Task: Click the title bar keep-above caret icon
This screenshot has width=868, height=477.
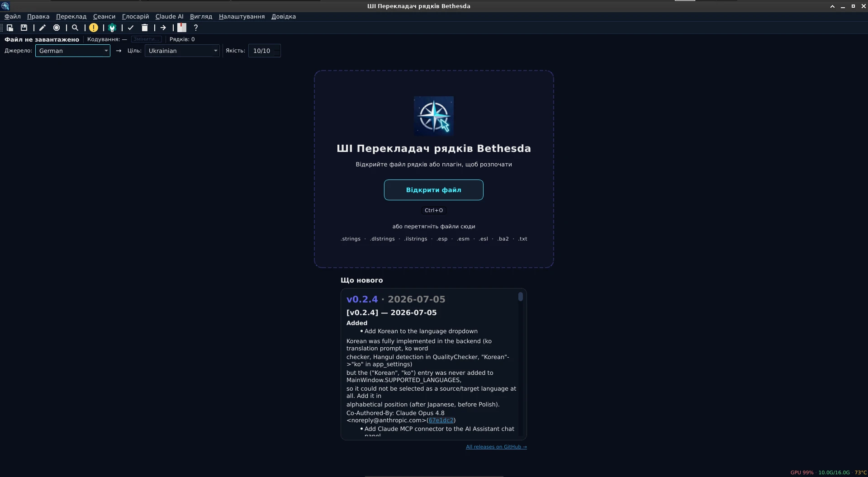Action: coord(832,6)
